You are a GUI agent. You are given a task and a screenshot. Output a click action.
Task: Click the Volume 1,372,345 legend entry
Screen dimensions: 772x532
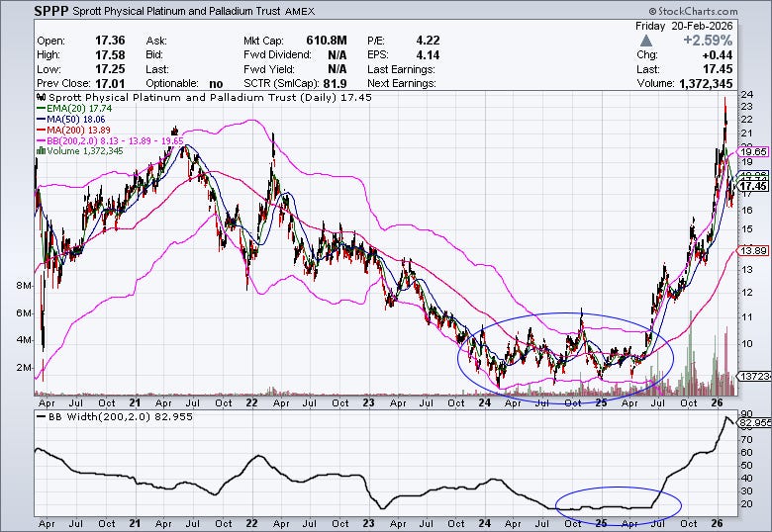point(80,151)
